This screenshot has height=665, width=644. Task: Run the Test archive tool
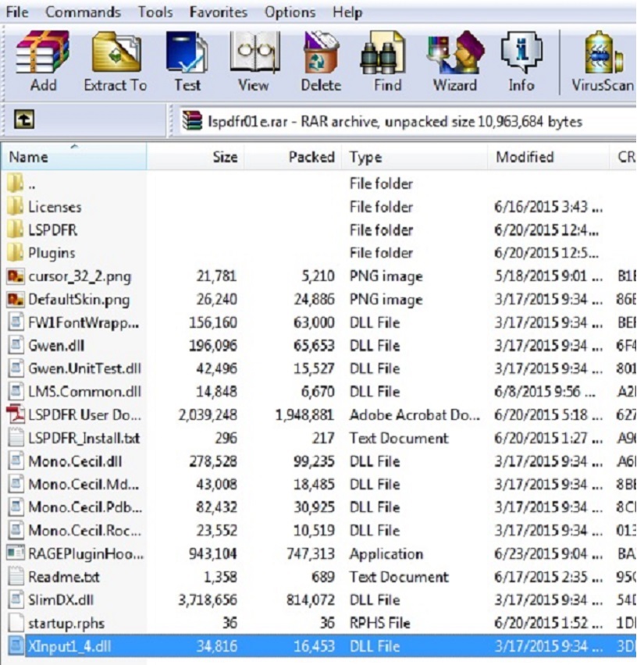[187, 52]
